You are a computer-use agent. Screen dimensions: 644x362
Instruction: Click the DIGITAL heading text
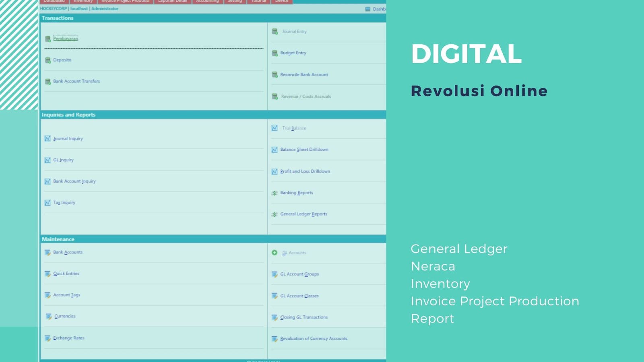[x=466, y=54]
